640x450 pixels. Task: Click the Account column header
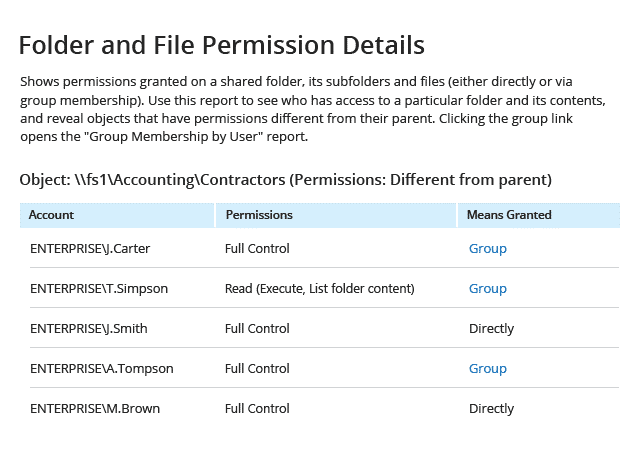(51, 215)
